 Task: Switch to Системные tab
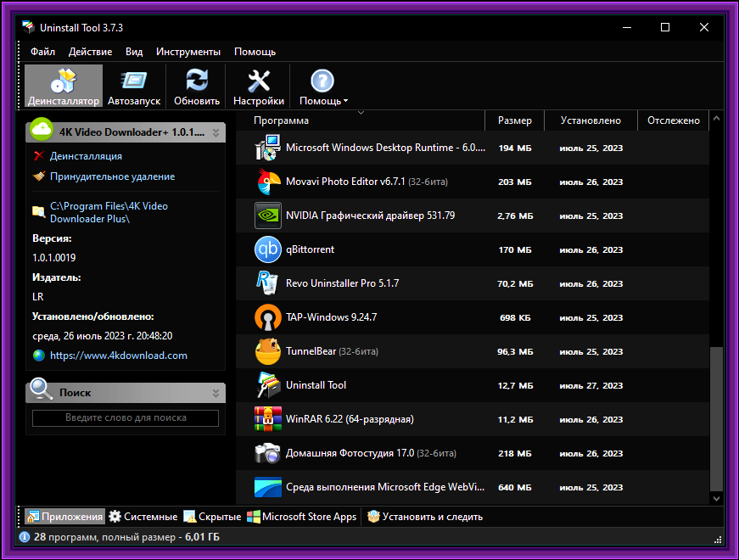point(143,517)
